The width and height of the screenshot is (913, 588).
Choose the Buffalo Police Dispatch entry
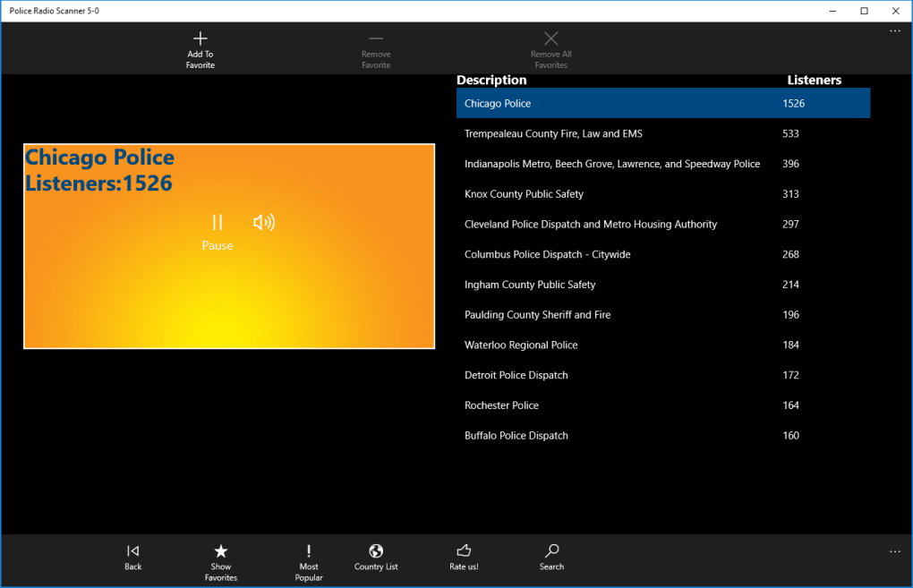coord(516,436)
